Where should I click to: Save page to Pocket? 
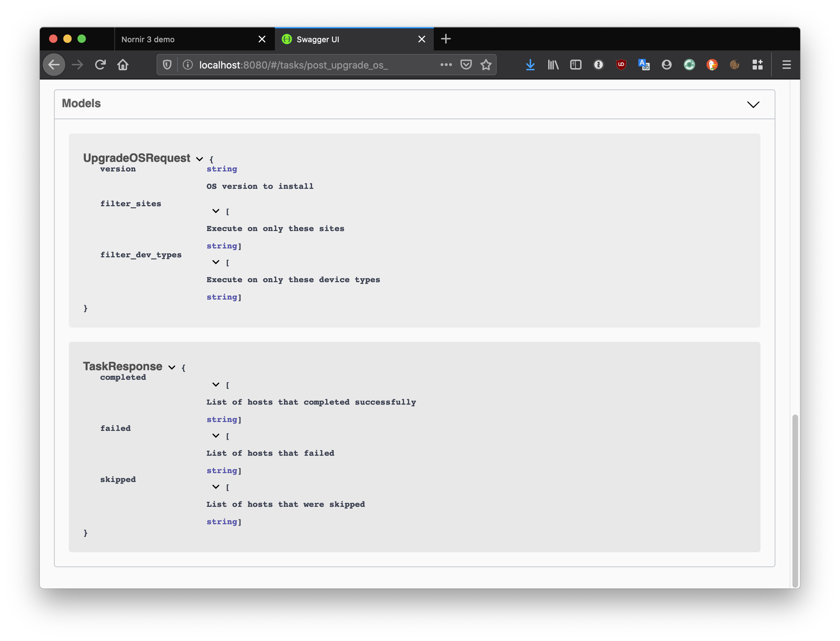(x=466, y=65)
